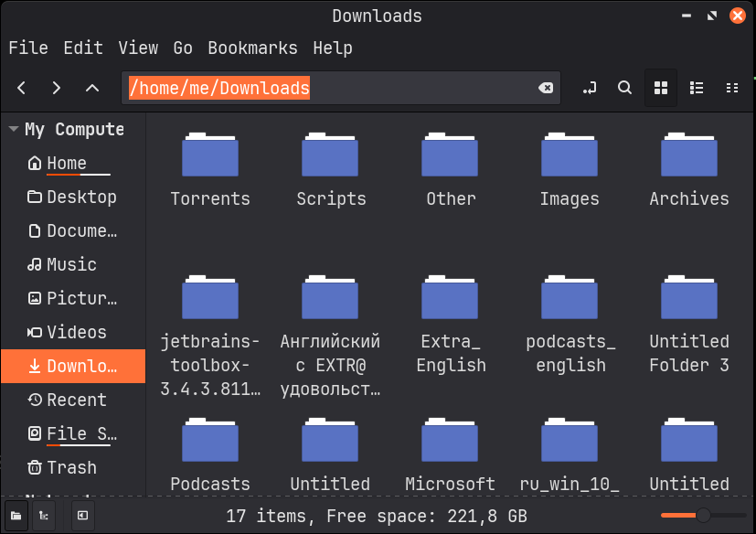Image resolution: width=756 pixels, height=534 pixels.
Task: Select the Untitled Folder 3 icon
Action: pos(689,297)
